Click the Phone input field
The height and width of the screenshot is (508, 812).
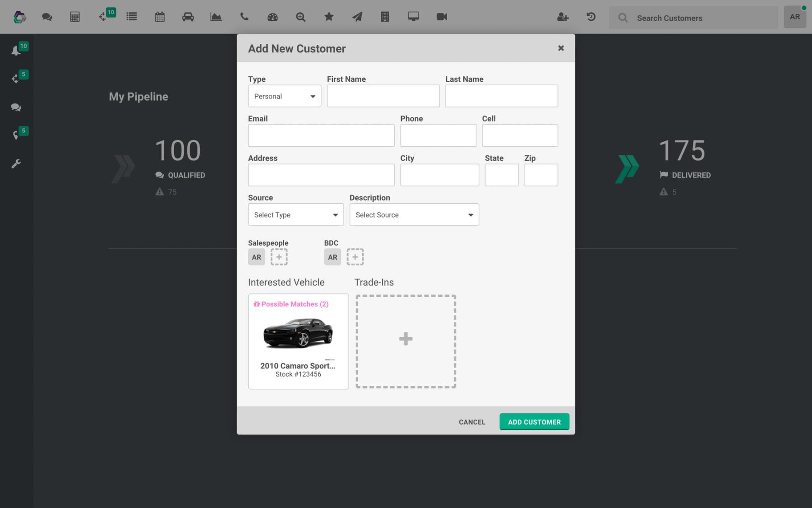tap(438, 135)
